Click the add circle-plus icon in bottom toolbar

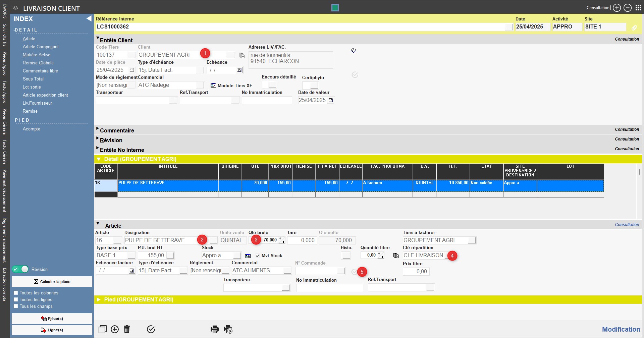click(115, 329)
